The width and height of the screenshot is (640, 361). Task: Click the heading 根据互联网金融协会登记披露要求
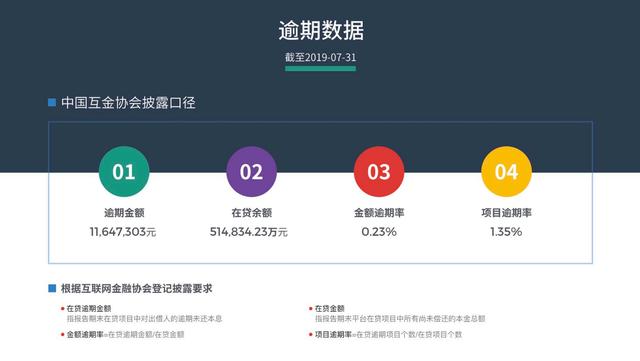click(x=137, y=289)
